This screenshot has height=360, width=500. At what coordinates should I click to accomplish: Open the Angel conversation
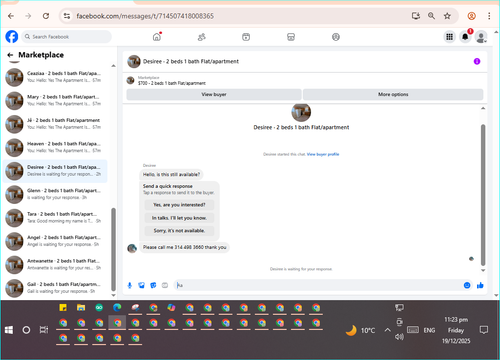[x=55, y=241]
